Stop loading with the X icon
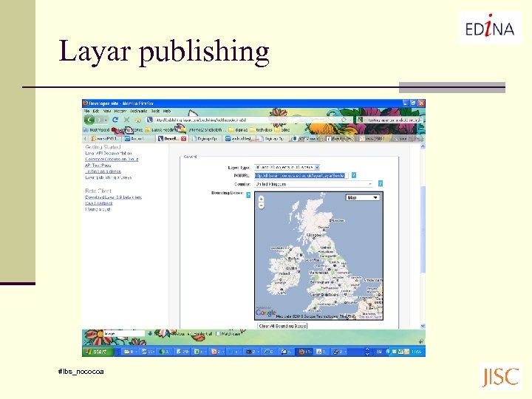 126,120
